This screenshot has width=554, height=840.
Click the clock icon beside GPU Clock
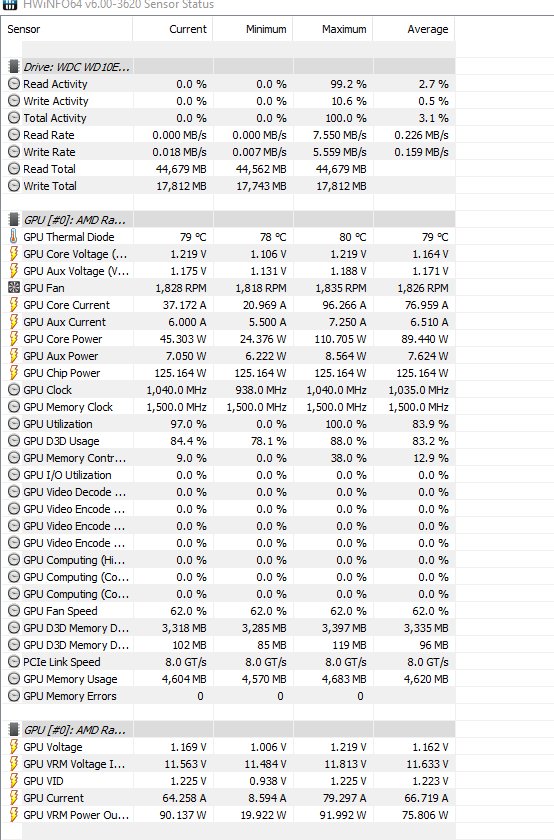(13, 390)
